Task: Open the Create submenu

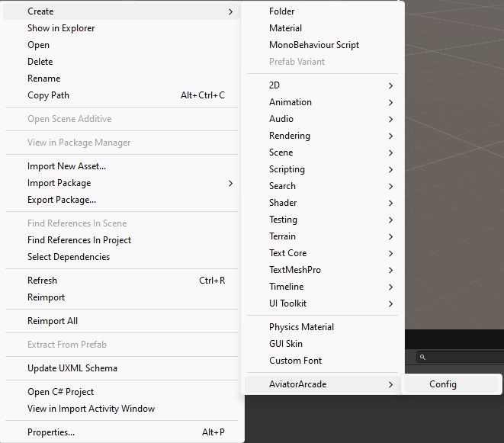Action: [121, 11]
